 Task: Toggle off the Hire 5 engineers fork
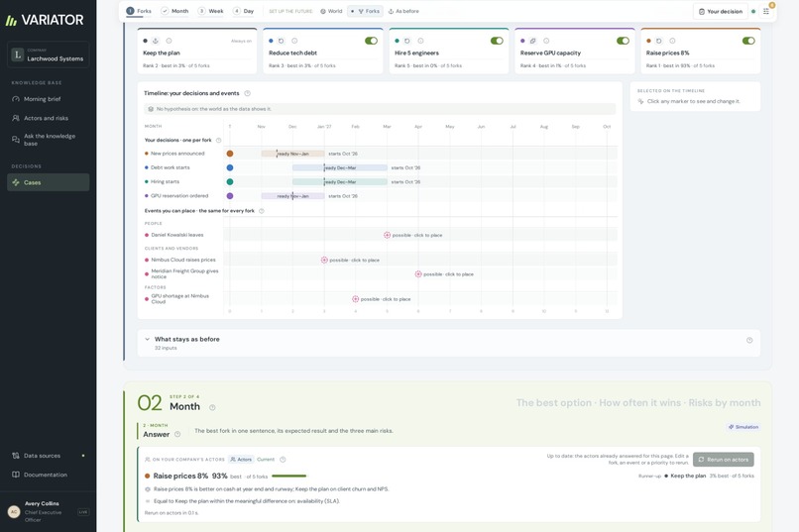pos(497,41)
